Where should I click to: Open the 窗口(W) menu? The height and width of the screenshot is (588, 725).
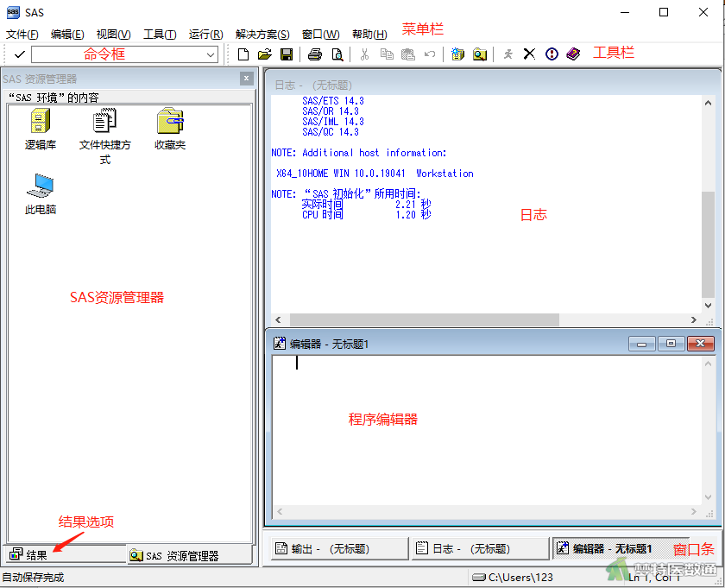tap(320, 35)
